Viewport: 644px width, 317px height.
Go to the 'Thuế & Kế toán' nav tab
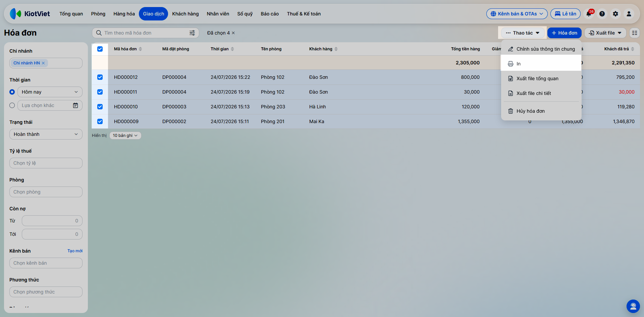click(x=304, y=14)
